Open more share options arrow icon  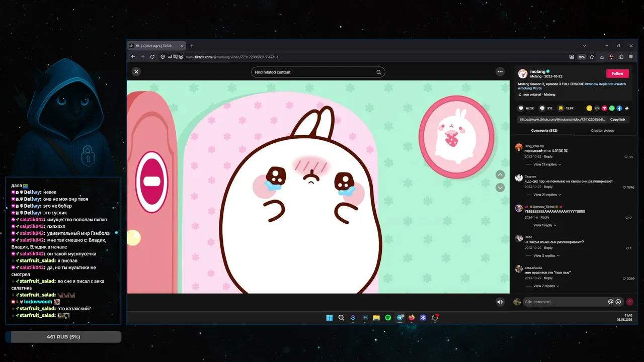(627, 108)
